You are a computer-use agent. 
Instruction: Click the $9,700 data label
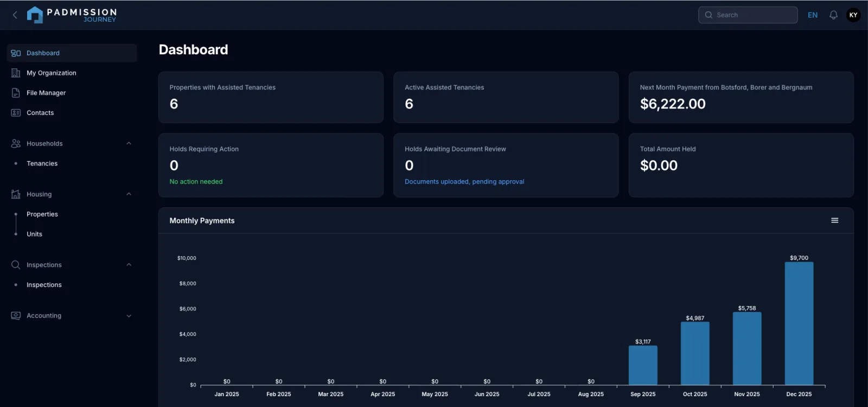pos(799,258)
